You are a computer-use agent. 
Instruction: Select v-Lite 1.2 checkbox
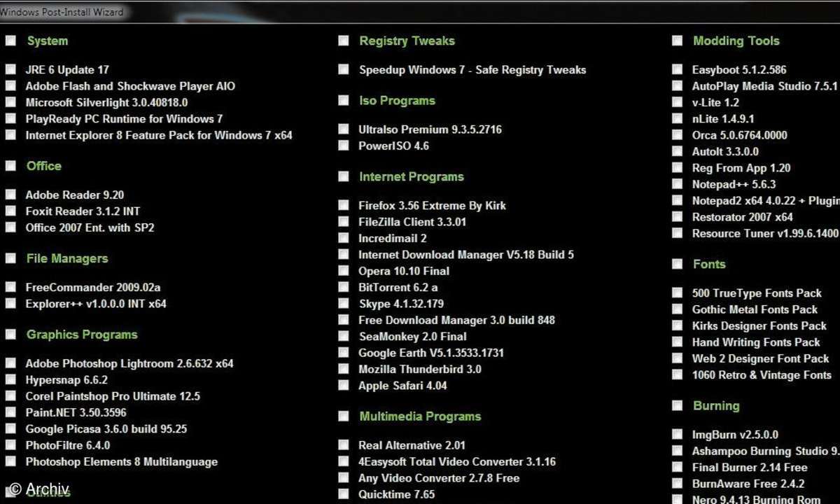pyautogui.click(x=677, y=102)
